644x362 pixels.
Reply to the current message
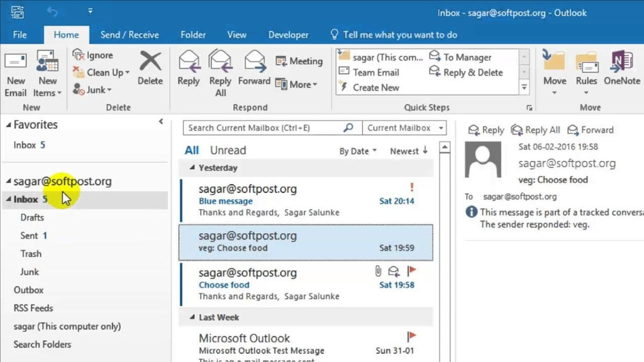[188, 69]
